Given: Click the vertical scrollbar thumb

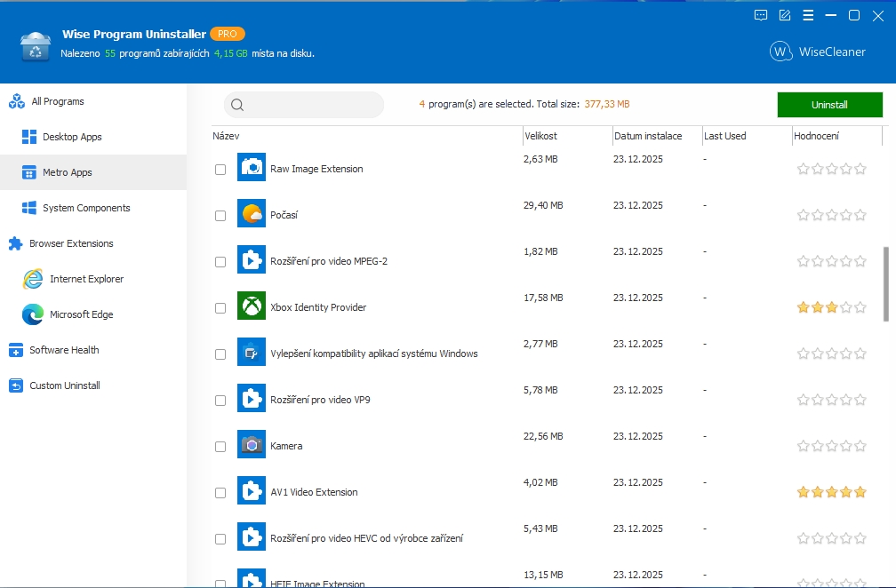Looking at the screenshot, I should pos(885,284).
